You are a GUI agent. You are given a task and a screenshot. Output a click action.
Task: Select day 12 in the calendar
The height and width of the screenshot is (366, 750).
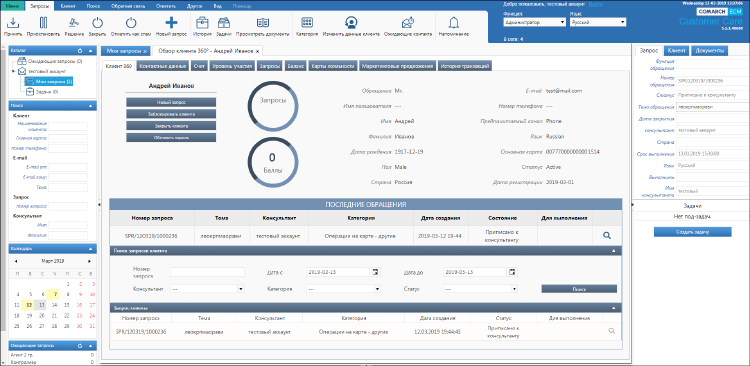click(29, 305)
